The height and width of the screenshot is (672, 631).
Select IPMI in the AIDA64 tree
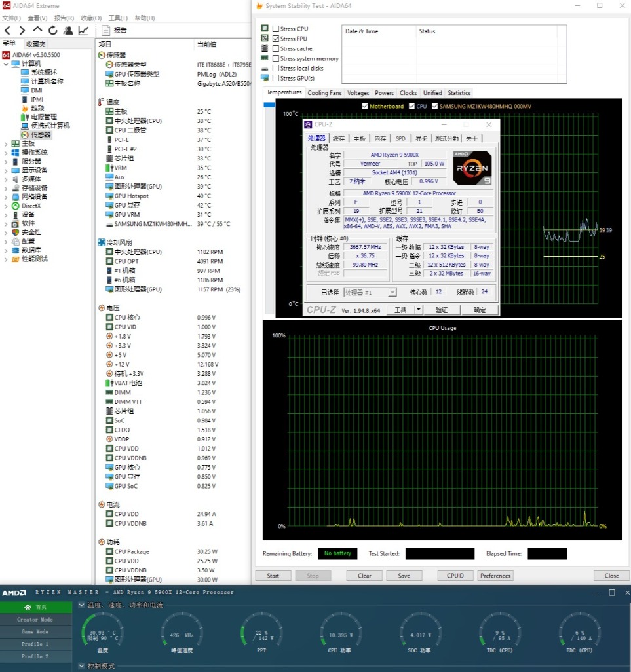point(37,99)
